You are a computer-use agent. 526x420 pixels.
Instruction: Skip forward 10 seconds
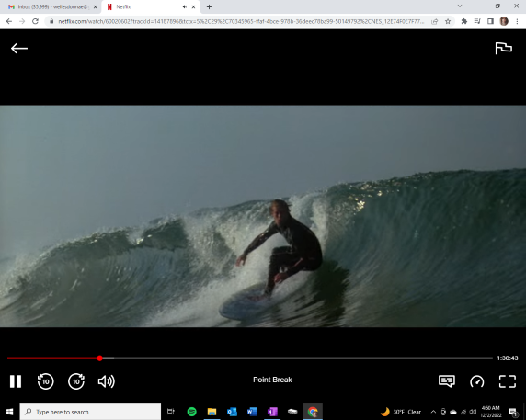(76, 381)
